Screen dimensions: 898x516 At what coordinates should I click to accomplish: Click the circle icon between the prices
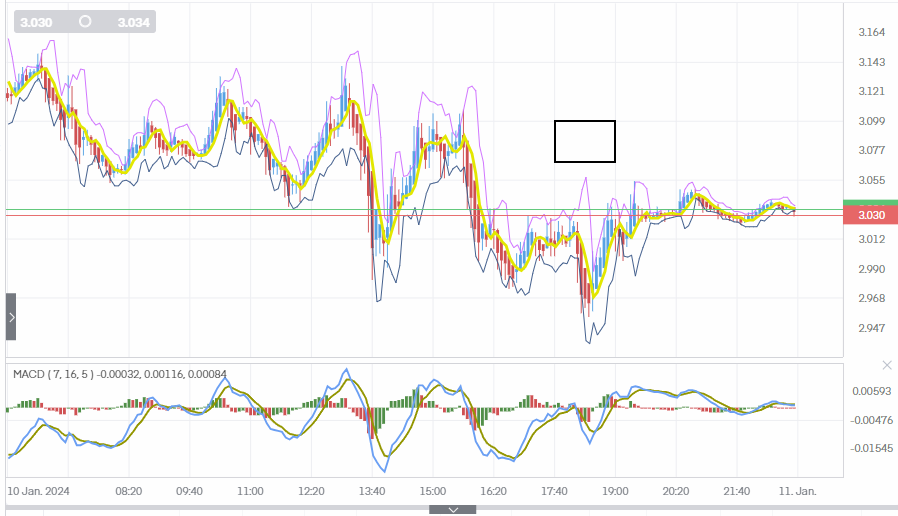click(x=85, y=21)
